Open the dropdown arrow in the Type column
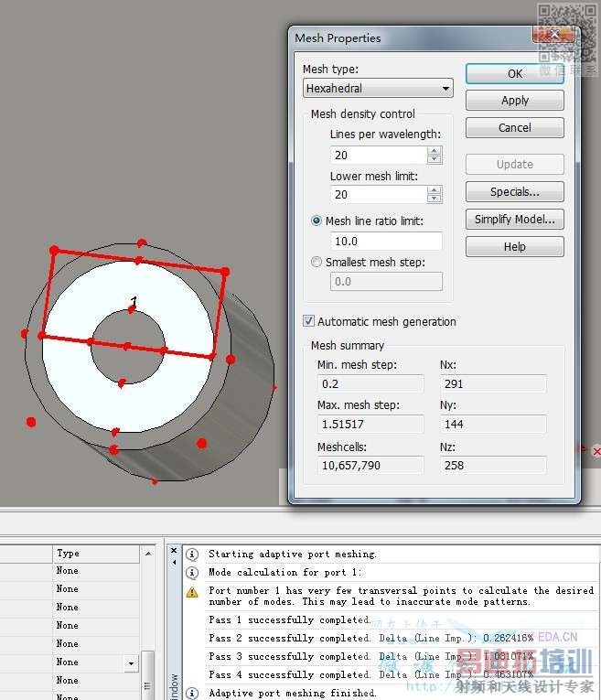Screen dimensions: 601x700 (131, 663)
